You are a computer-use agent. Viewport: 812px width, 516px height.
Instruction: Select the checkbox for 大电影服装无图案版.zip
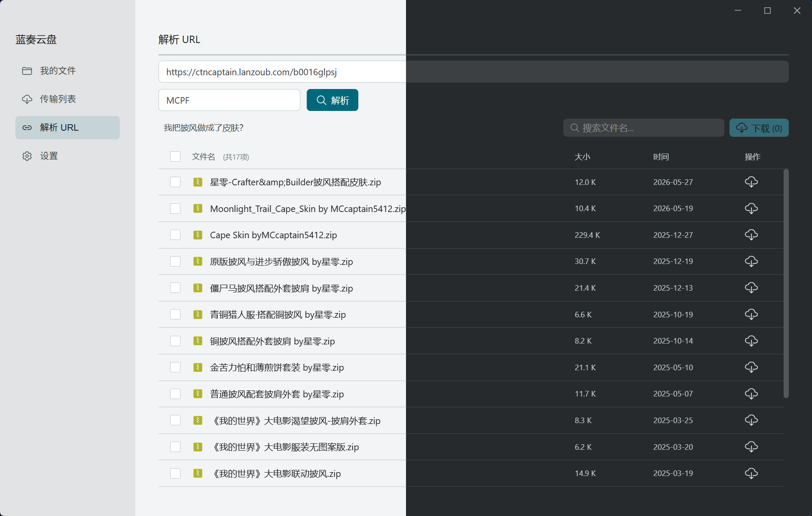(x=175, y=447)
